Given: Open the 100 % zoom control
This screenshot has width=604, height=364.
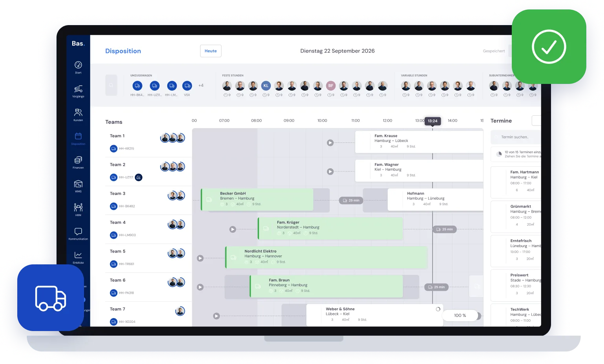Looking at the screenshot, I should (x=460, y=315).
